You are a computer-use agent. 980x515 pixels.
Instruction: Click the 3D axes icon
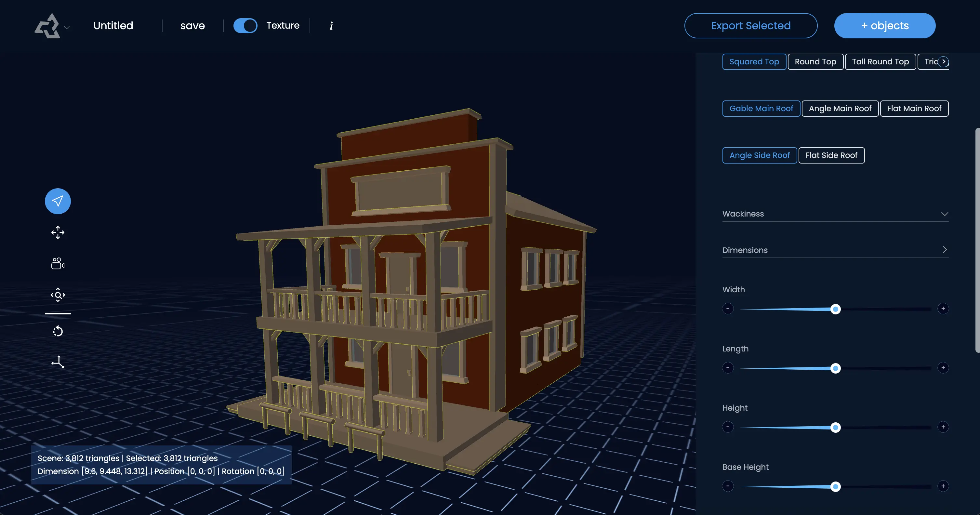[58, 362]
